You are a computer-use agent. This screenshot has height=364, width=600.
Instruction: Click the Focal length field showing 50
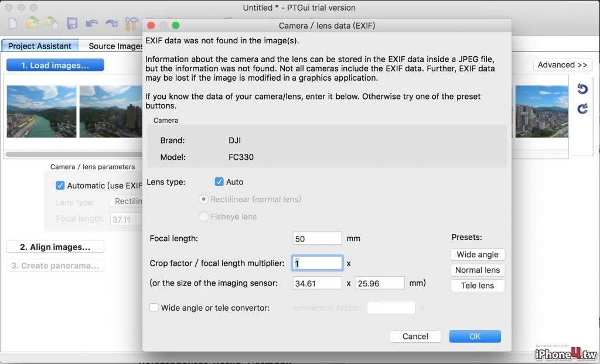pos(317,238)
